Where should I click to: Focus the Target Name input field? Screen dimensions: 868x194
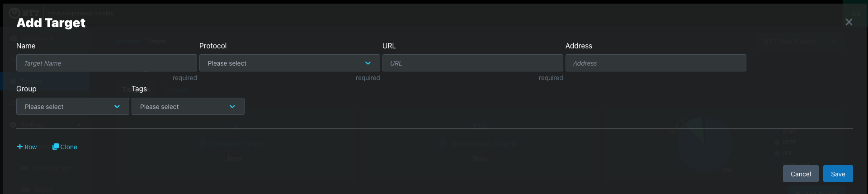coord(107,63)
